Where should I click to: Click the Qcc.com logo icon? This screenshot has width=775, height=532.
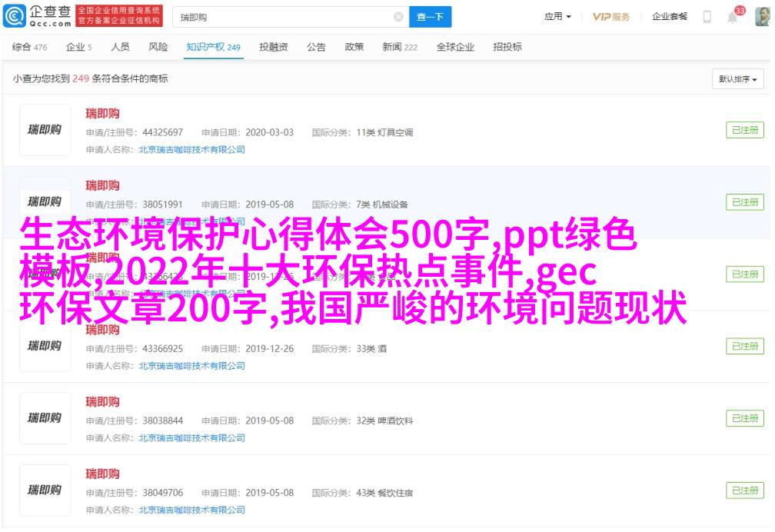[x=14, y=16]
